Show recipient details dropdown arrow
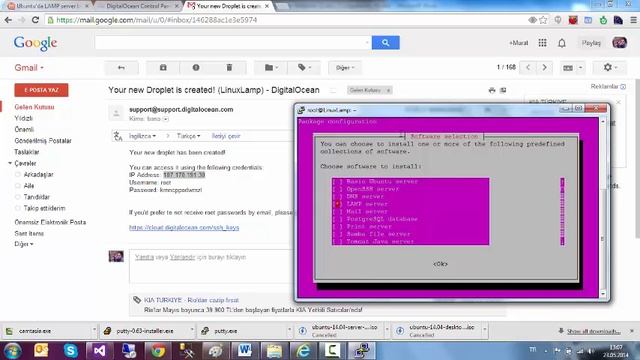 coord(165,119)
